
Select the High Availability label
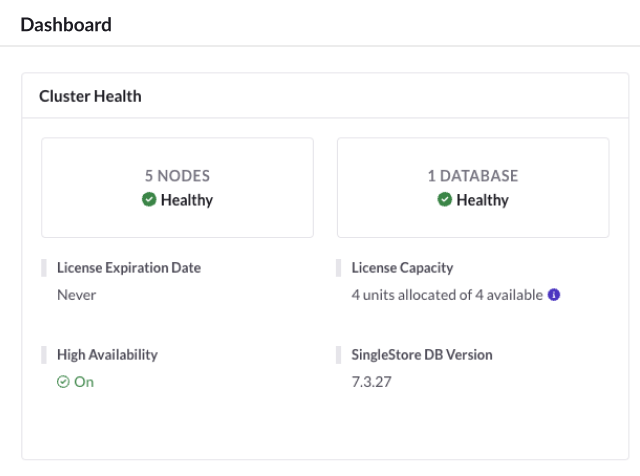[107, 355]
